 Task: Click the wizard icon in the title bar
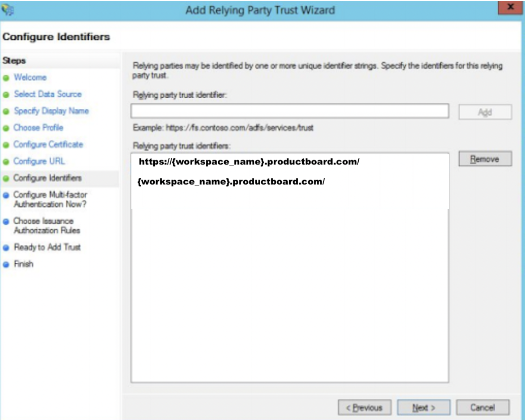coord(7,10)
